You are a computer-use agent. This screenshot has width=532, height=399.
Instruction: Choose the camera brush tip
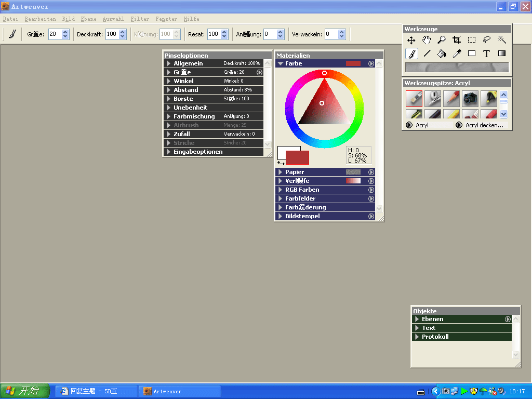[x=470, y=98]
